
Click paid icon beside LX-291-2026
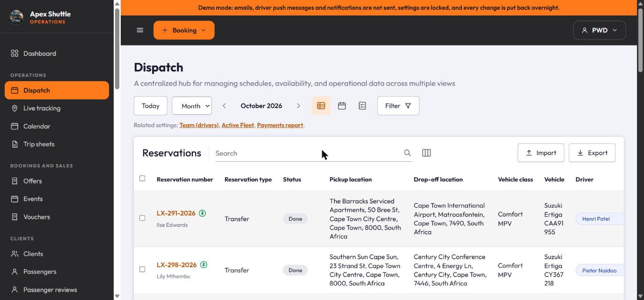pos(202,213)
